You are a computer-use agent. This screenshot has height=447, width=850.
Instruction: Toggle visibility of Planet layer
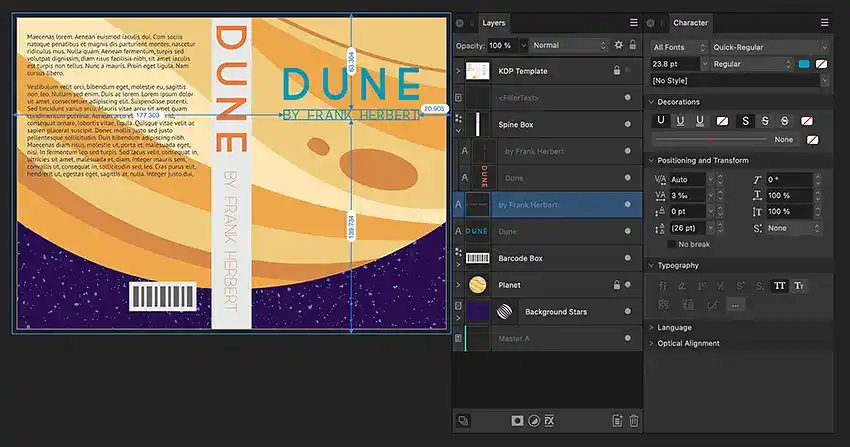click(x=627, y=284)
